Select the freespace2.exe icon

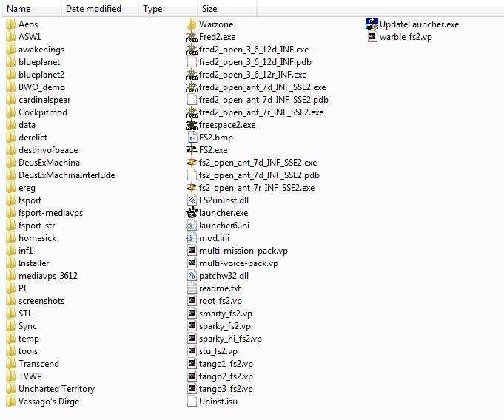tap(192, 124)
